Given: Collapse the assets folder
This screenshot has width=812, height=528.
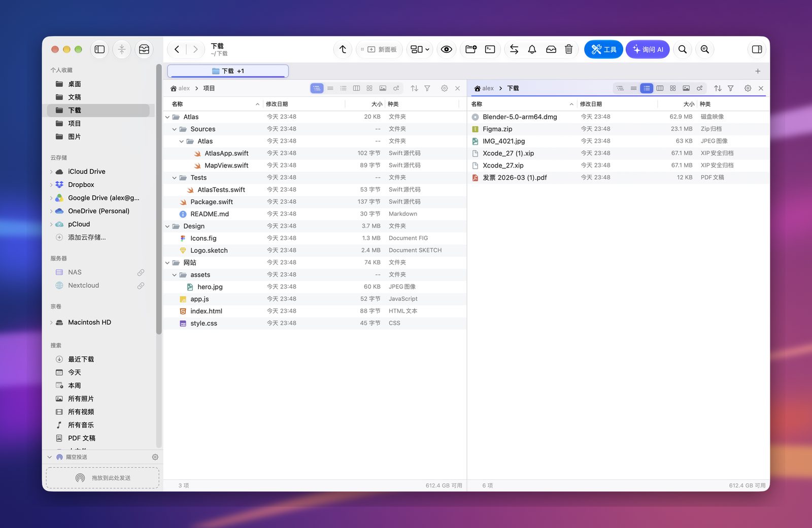Looking at the screenshot, I should click(x=175, y=275).
